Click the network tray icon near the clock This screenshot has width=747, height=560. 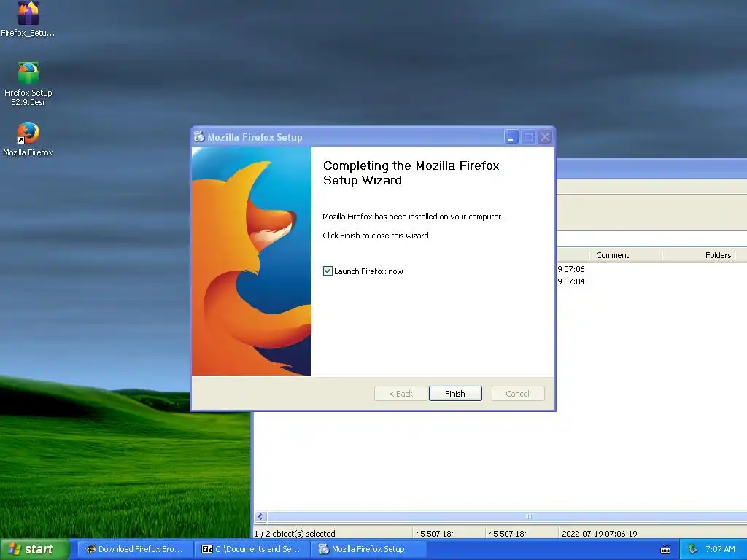692,550
